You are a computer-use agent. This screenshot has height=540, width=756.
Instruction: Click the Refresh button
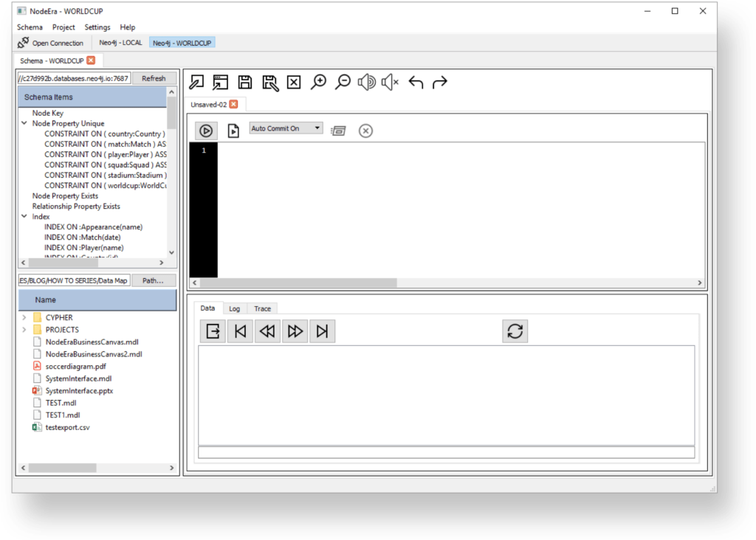click(154, 78)
